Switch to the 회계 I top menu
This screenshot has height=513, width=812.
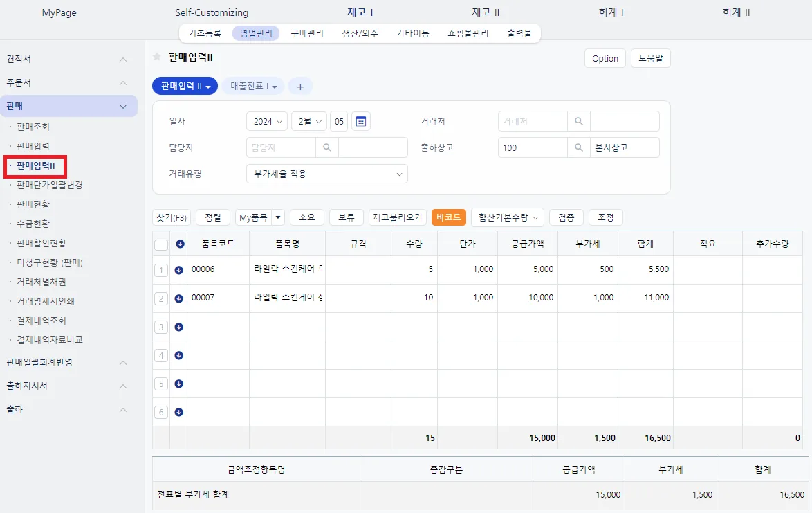(611, 12)
